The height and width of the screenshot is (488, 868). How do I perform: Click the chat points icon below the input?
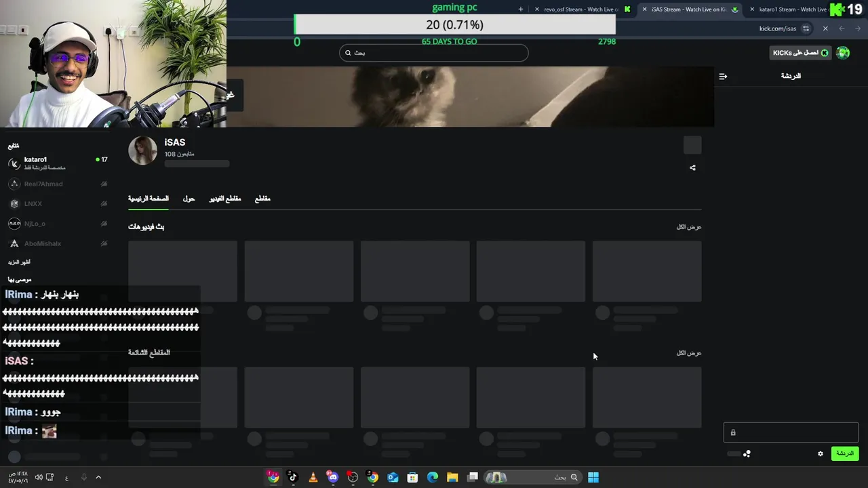747,453
